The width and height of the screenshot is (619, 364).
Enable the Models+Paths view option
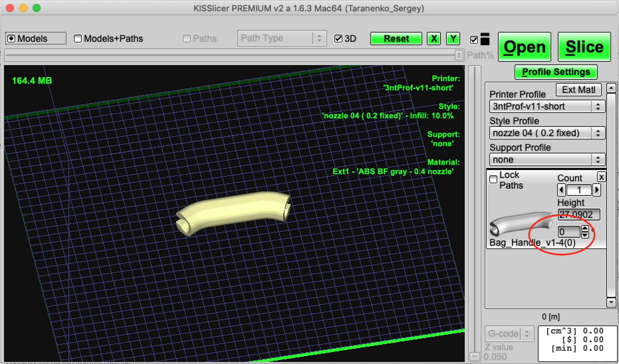78,39
